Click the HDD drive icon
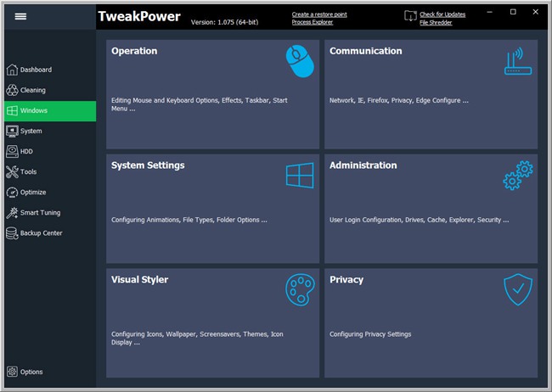The height and width of the screenshot is (392, 552). pyautogui.click(x=12, y=151)
